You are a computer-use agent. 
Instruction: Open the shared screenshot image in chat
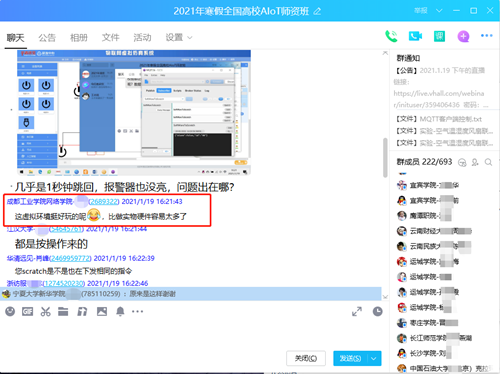pos(134,113)
